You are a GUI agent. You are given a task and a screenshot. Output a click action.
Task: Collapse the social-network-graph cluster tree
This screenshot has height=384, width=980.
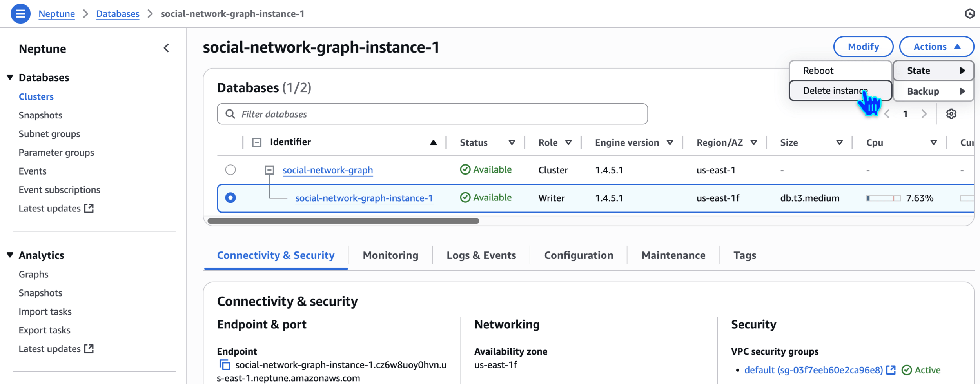click(x=269, y=170)
